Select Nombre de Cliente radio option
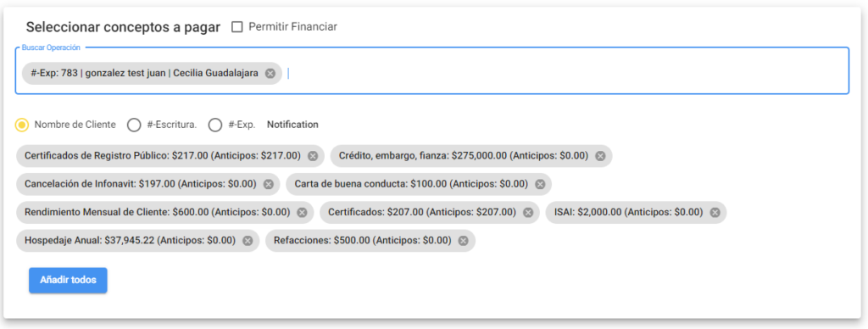The image size is (868, 329). pos(22,125)
